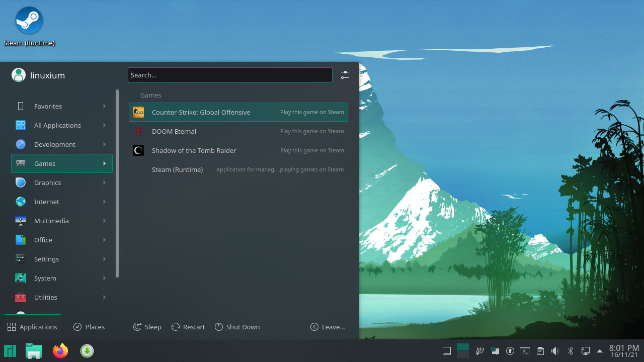Expand the Development category
The width and height of the screenshot is (644, 362).
(x=62, y=144)
